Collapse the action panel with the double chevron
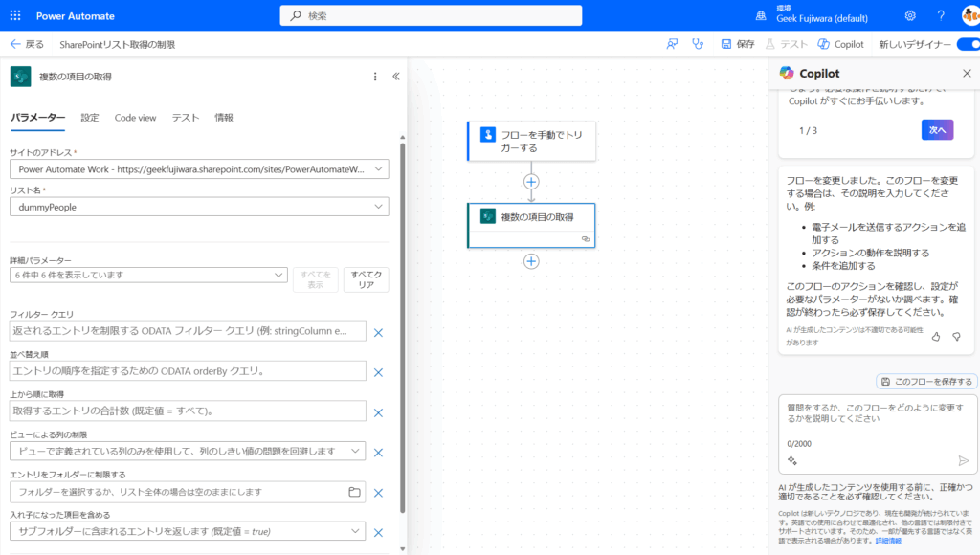Screen dimensions: 980x555 pos(396,77)
